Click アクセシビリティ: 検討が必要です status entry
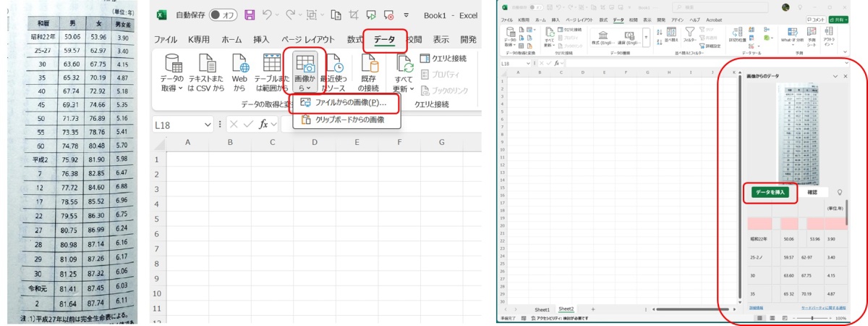868x326 pixels. (x=558, y=317)
